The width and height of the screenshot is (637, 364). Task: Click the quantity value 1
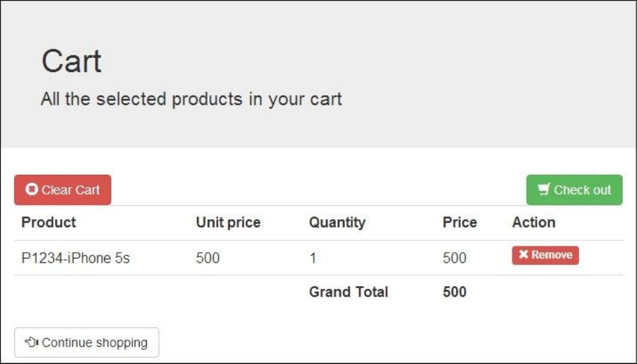click(x=313, y=259)
